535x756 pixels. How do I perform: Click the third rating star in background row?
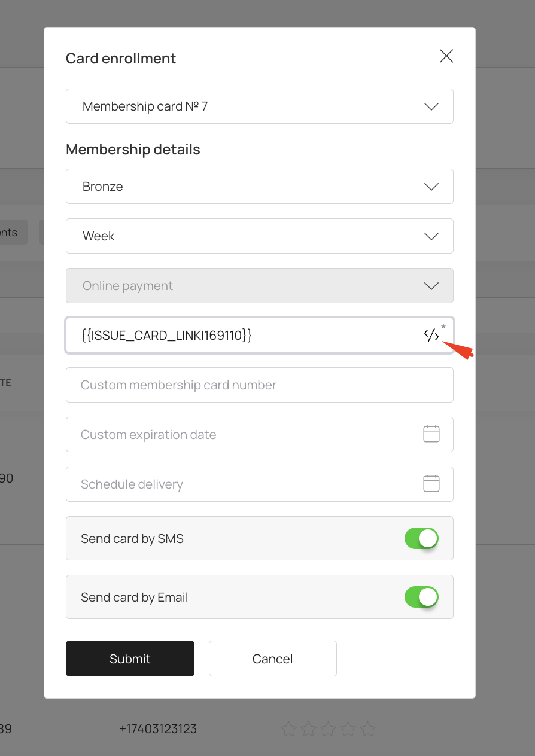(329, 729)
